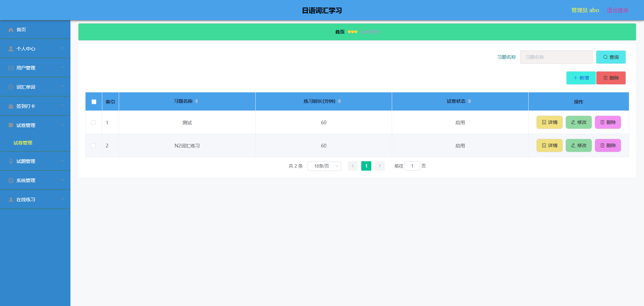
Task: Collapse 试卷管理 menu chevron
Action: 62,125
